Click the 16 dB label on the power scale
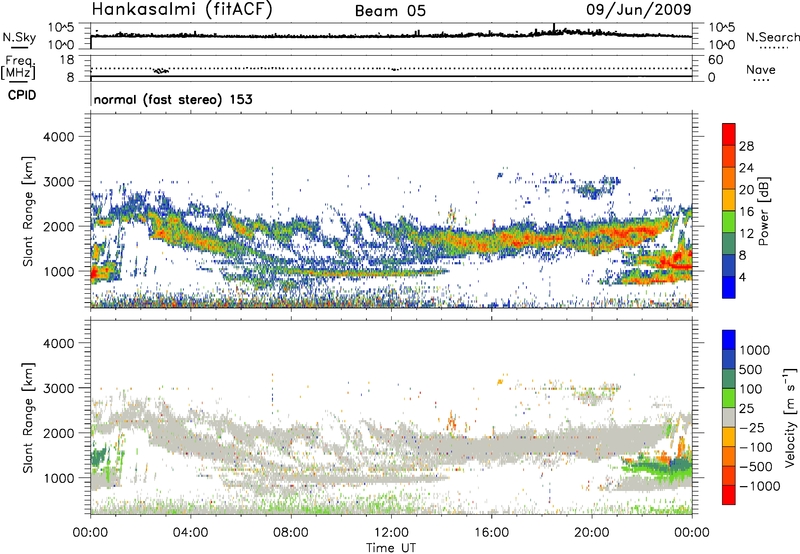Screen dimensions: 800x554 pyautogui.click(x=746, y=212)
